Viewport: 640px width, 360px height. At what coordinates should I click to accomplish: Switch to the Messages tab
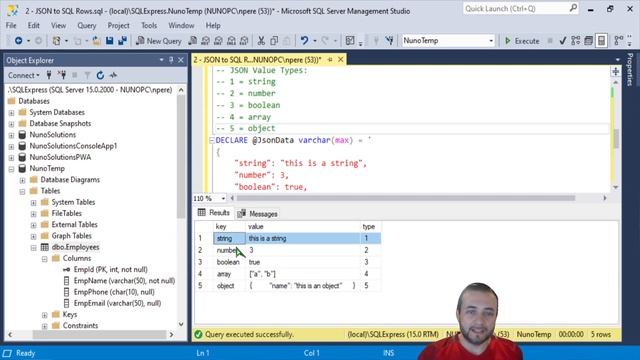258,213
